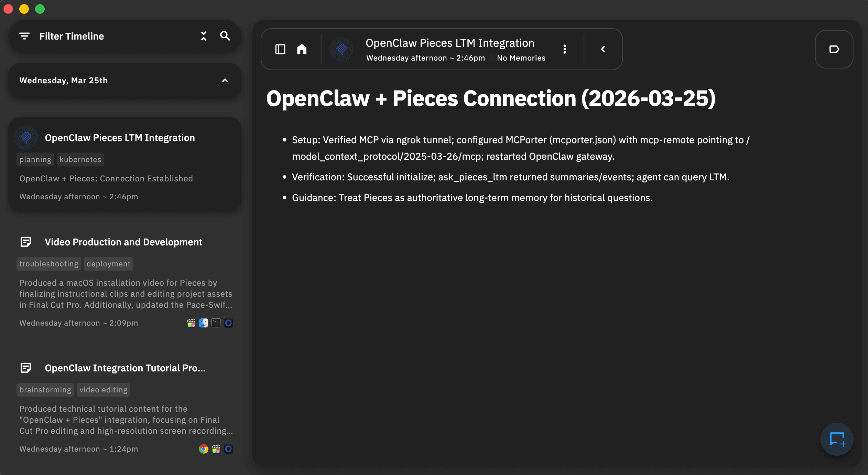This screenshot has width=868, height=475.
Task: Open the Video Production and Development summary
Action: [123, 242]
